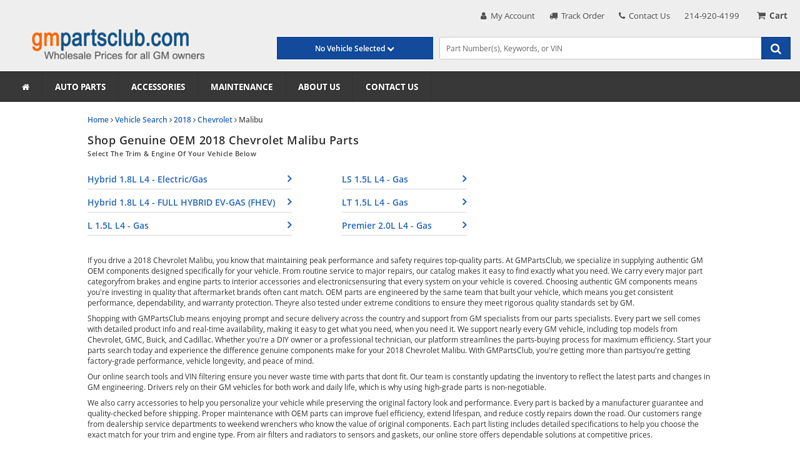Choose L 1.5L L4 - Gas trim
The height and width of the screenshot is (450, 800).
click(118, 226)
